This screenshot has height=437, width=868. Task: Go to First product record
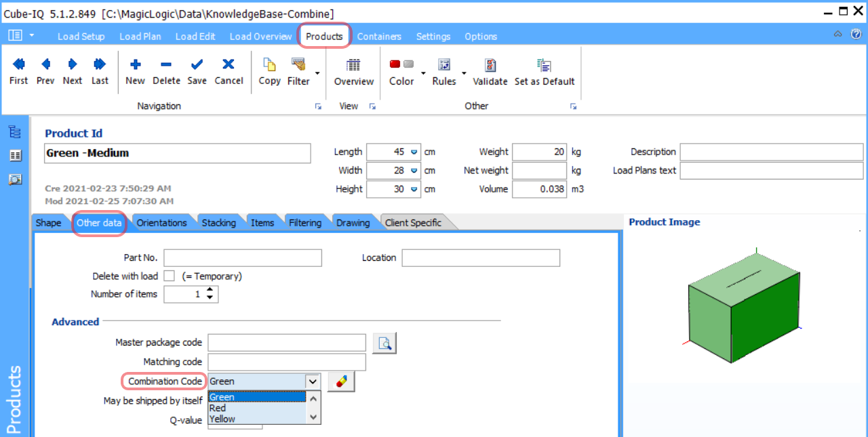(18, 71)
